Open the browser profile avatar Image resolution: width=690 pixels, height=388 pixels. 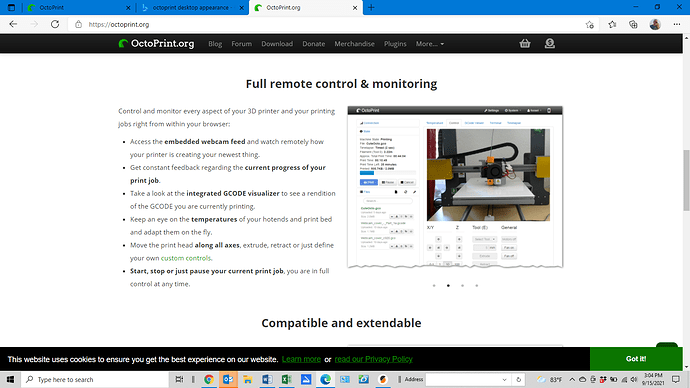pos(655,25)
